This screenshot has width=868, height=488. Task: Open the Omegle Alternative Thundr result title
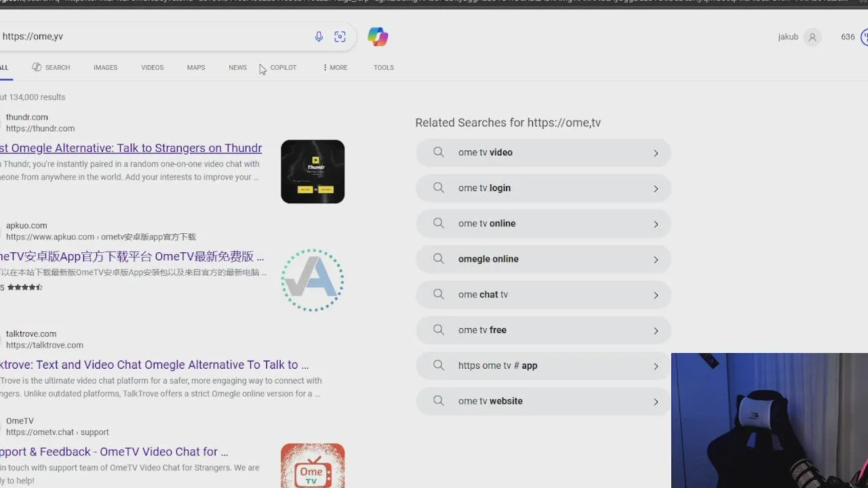[131, 148]
